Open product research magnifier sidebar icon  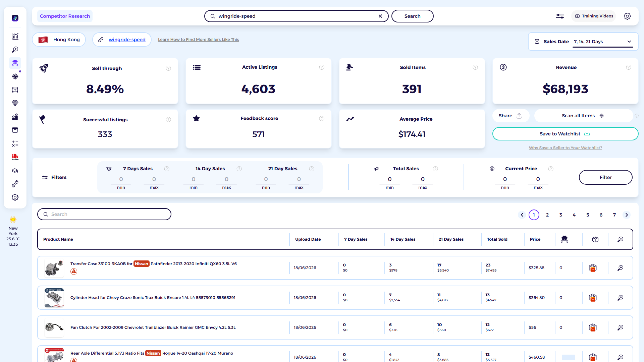(15, 50)
